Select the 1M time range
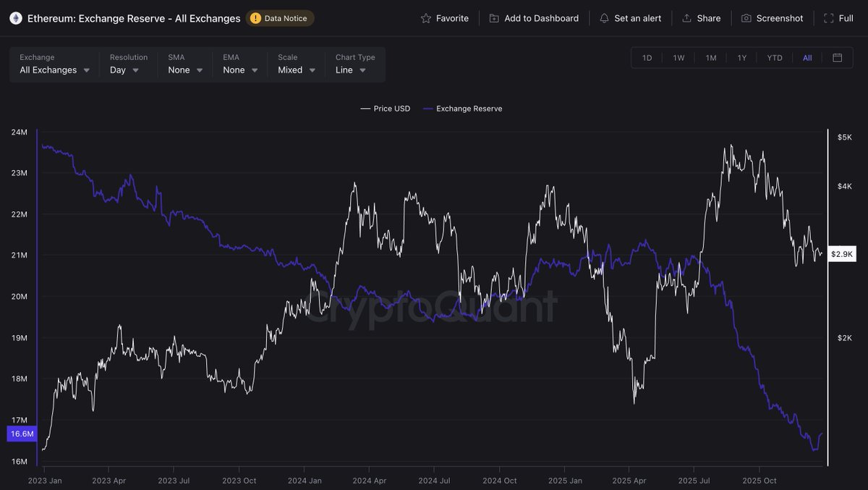The image size is (868, 490). [x=711, y=58]
